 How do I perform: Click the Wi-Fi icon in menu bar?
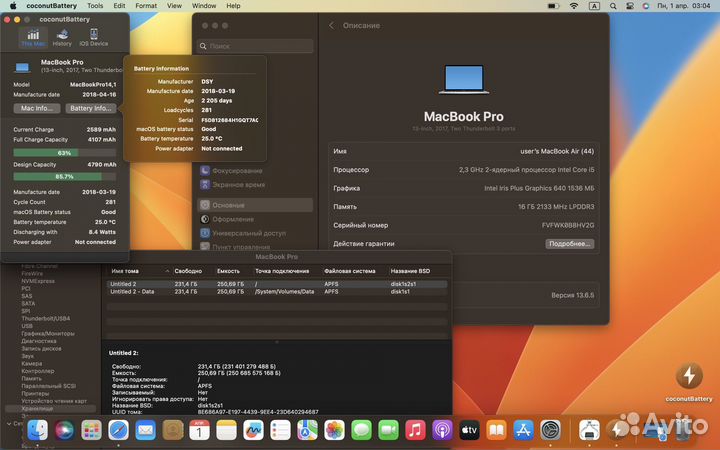coord(574,6)
